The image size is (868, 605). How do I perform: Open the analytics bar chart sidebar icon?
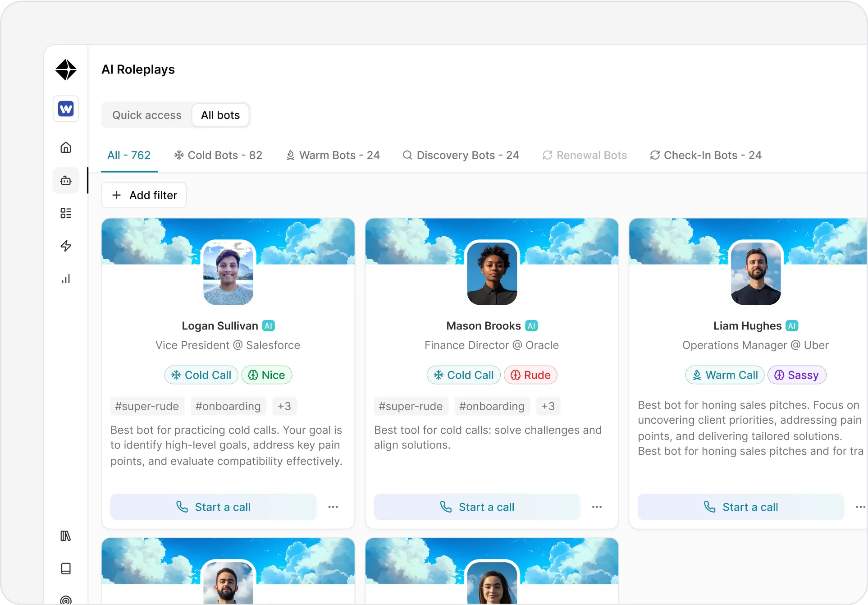66,278
